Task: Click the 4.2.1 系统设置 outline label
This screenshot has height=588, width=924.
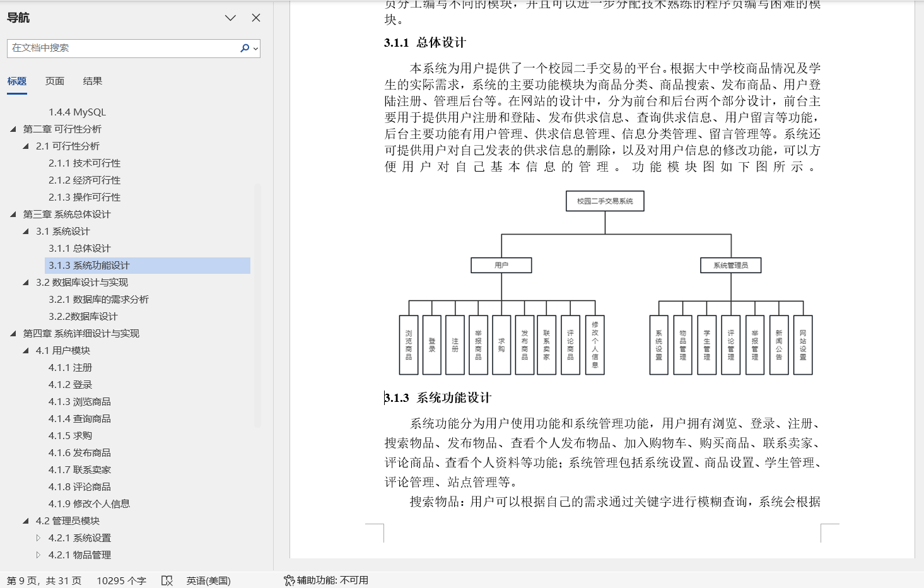Action: click(79, 538)
